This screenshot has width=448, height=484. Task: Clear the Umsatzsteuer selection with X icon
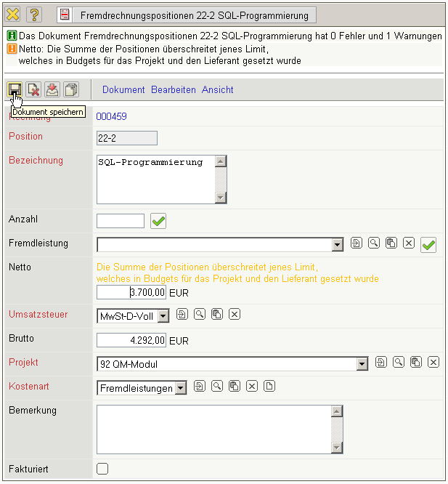(x=234, y=314)
